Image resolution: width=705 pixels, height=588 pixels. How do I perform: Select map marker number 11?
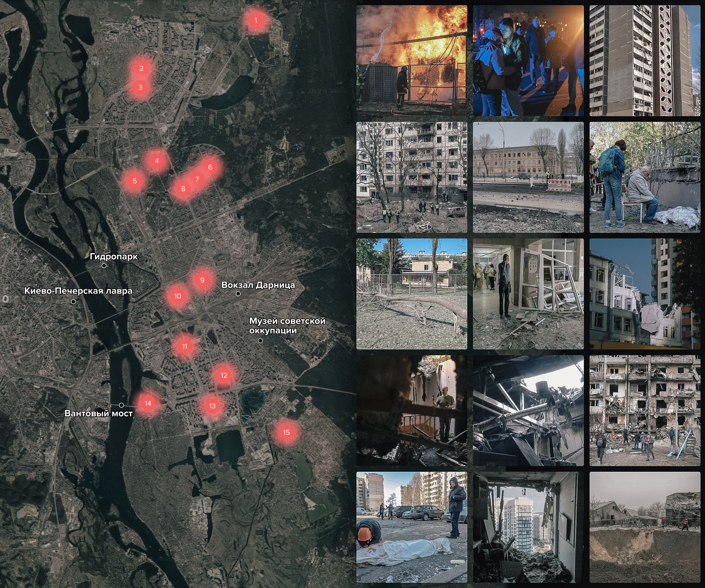[x=184, y=346]
